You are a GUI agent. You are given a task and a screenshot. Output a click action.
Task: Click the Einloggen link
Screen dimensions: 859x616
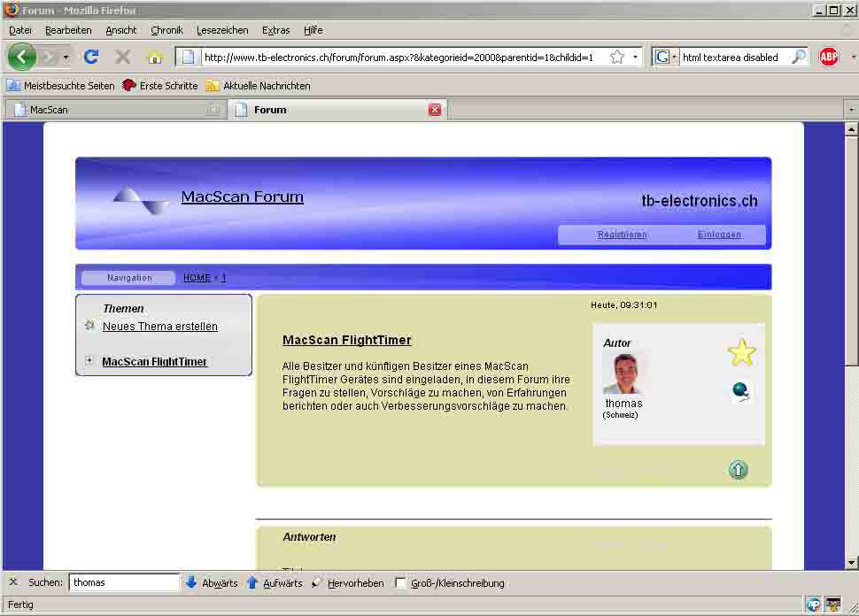pos(719,235)
